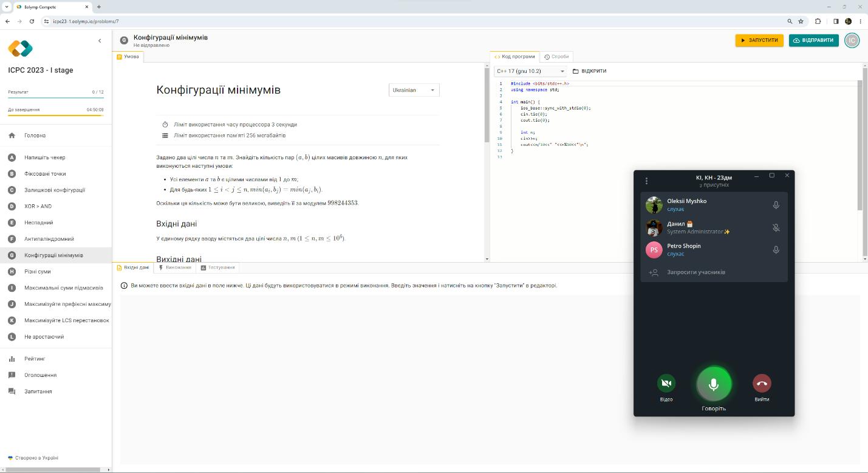Open the C++ 17 compiler dropdown

[530, 71]
